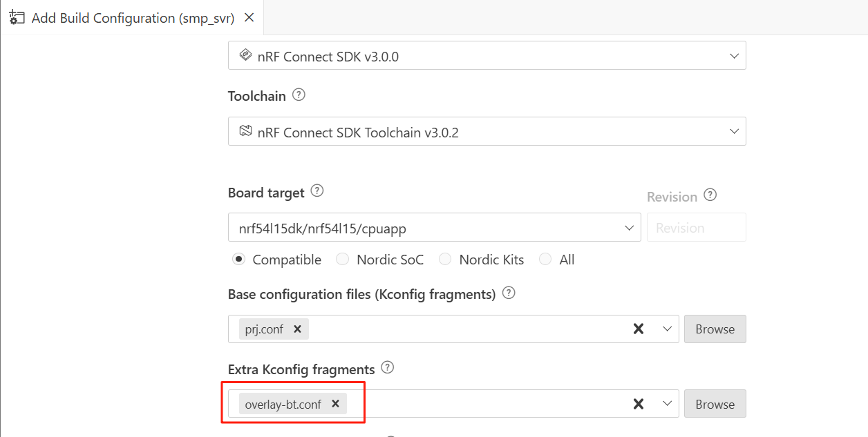Close the Add Build Configuration tab

tap(249, 18)
